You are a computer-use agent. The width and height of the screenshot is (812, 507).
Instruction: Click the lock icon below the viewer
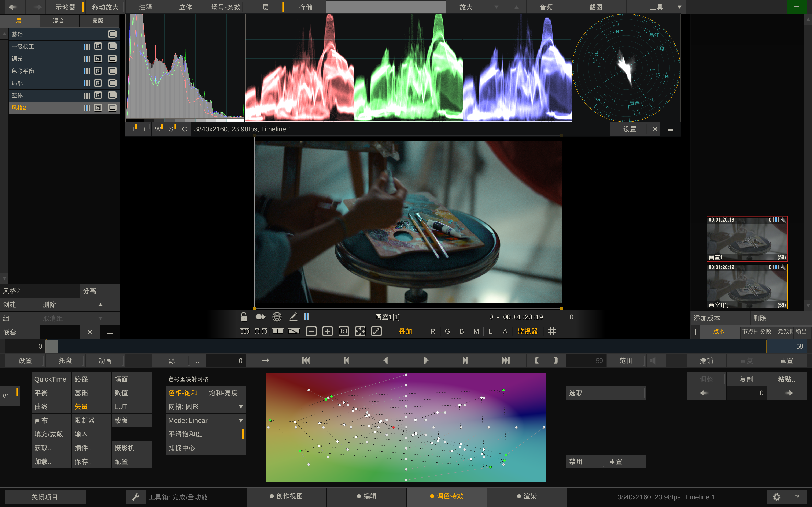(x=244, y=317)
